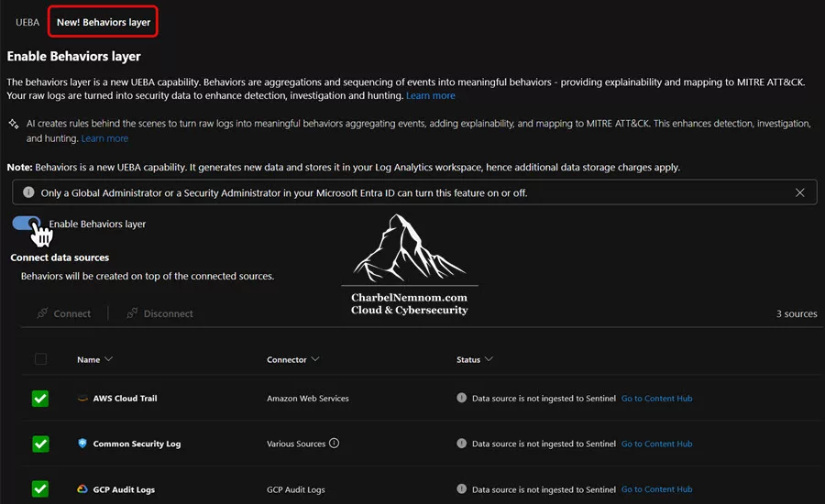The image size is (825, 504).
Task: Click the unplug icon on Disconnect
Action: tap(132, 313)
